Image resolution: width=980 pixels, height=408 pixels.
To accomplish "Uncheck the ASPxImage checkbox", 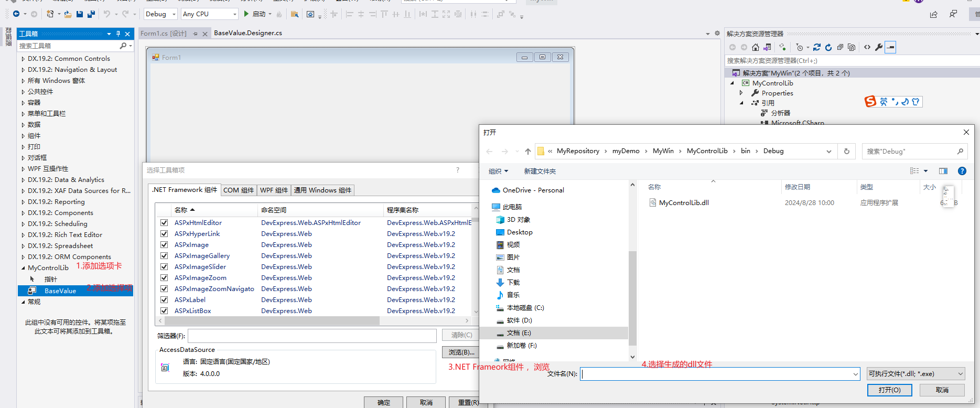I will [x=164, y=244].
